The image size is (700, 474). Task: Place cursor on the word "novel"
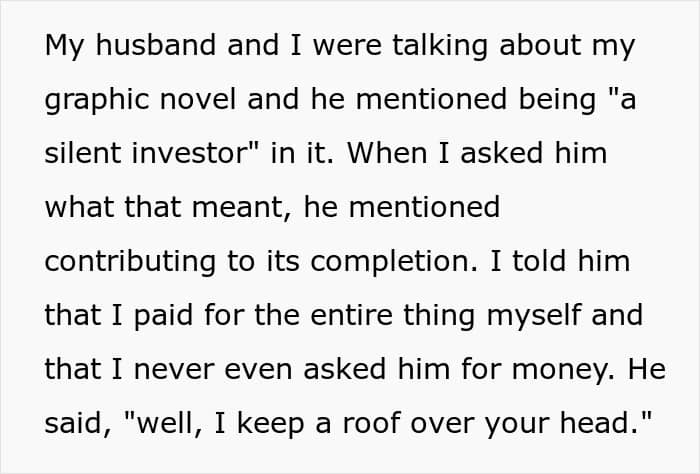tap(198, 99)
